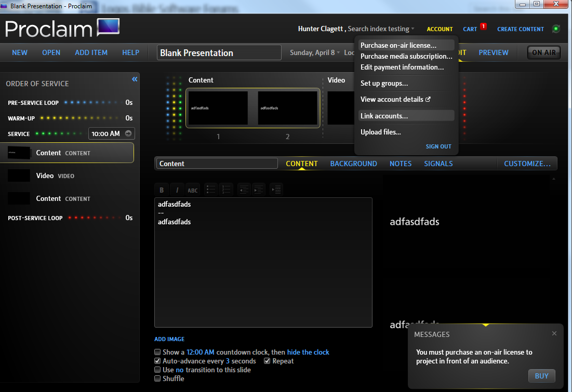Click the ABC small caps button
This screenshot has height=392, width=572.
pyautogui.click(x=193, y=190)
